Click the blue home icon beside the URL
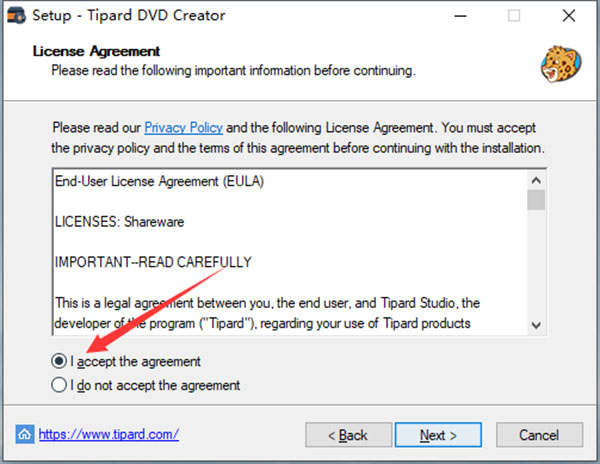Screen dimensions: 600x464 (24, 434)
